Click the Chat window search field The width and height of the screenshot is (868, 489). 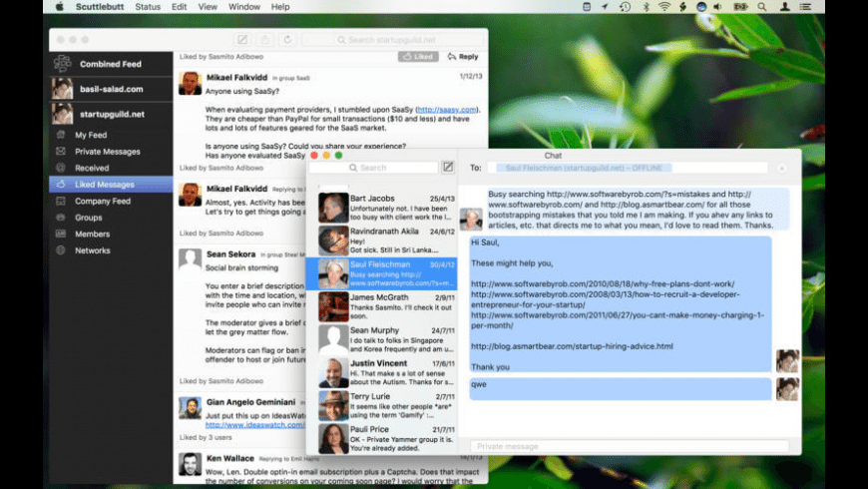pyautogui.click(x=374, y=168)
